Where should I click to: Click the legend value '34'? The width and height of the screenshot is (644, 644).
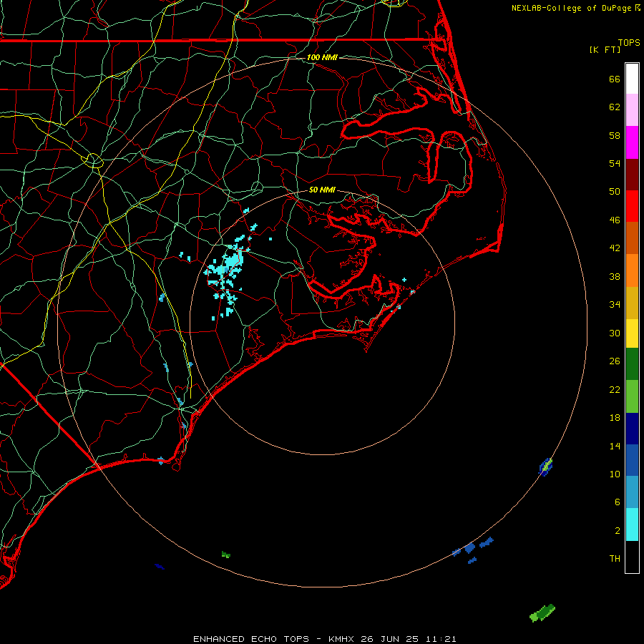[615, 304]
